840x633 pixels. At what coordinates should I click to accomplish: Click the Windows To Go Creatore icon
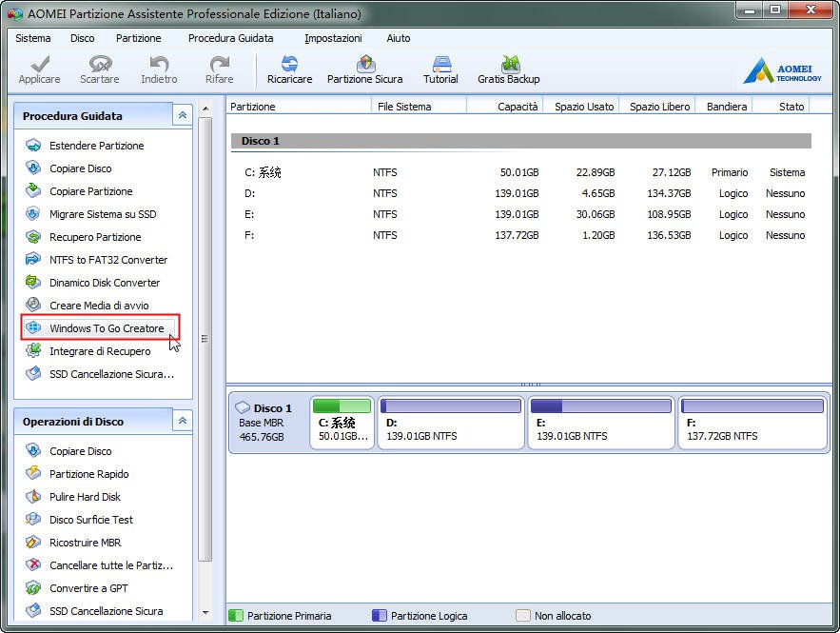[x=33, y=327]
